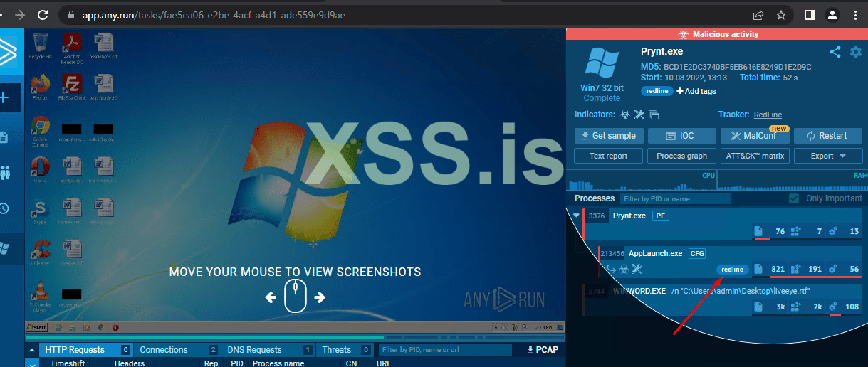Screen dimensions: 868x367
Task: Open the IOC button
Action: (x=681, y=135)
